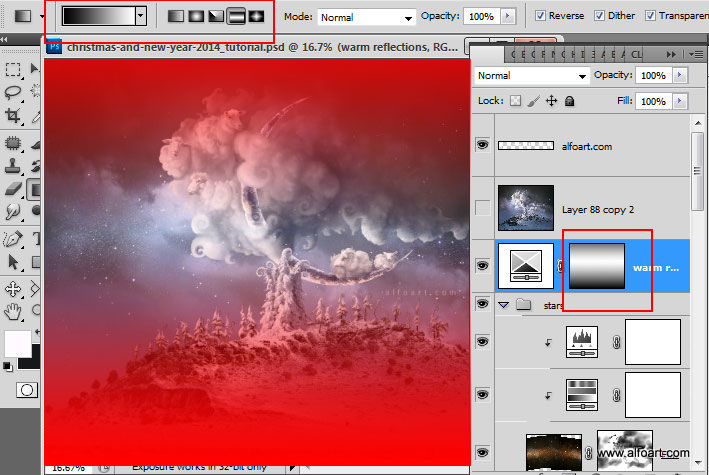
Task: Select the Rectangular Marquee tool
Action: pyautogui.click(x=13, y=70)
